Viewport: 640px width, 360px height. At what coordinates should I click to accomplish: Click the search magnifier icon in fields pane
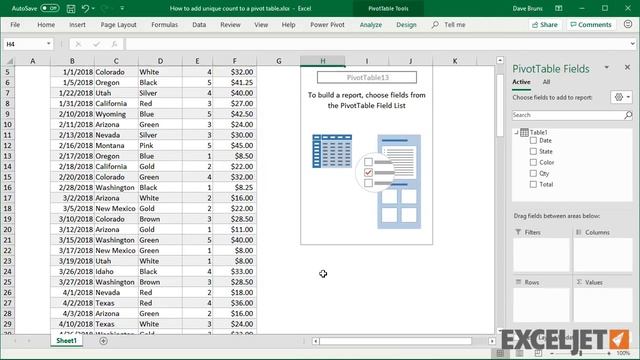(628, 116)
